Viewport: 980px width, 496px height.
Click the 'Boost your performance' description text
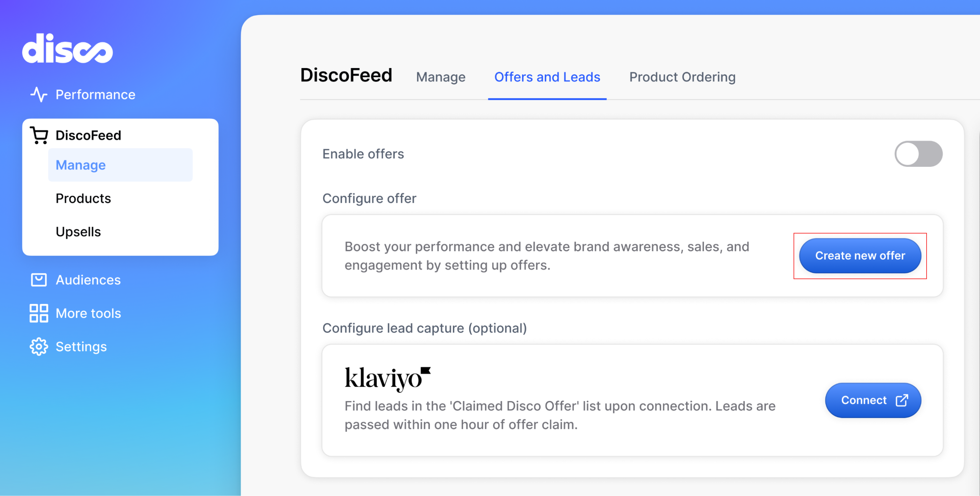547,256
